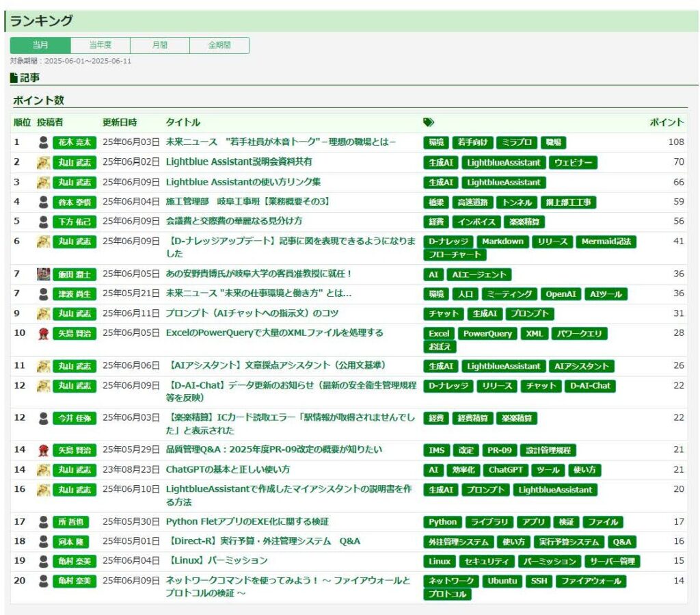Click the avatar in the rank 2 Lightblue row
Screen dimensions: 700x615
pyautogui.click(x=44, y=163)
